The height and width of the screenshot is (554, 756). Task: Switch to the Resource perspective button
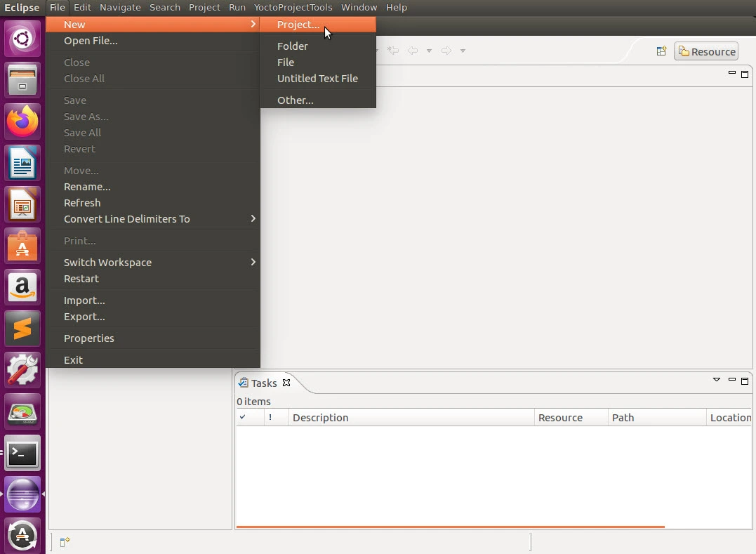pos(706,51)
